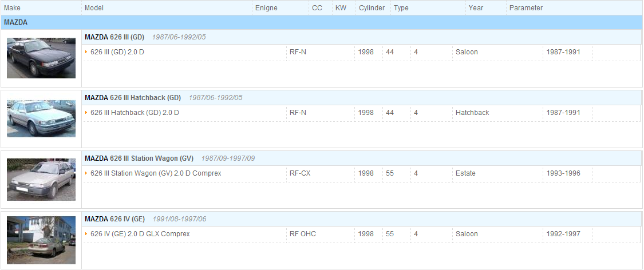Screen dimensions: 644x270
Task: Click date range 1987/06-1992/05 of 626 III (GD)
Action: coord(179,37)
